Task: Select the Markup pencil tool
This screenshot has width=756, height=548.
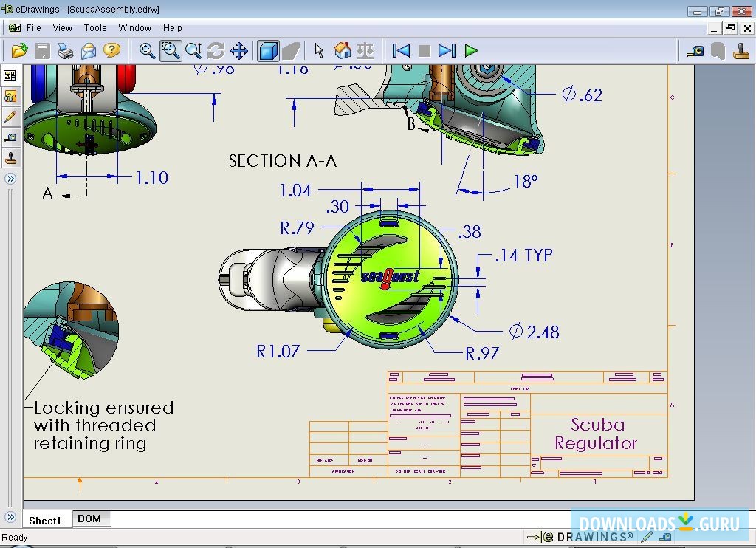Action: pyautogui.click(x=10, y=116)
